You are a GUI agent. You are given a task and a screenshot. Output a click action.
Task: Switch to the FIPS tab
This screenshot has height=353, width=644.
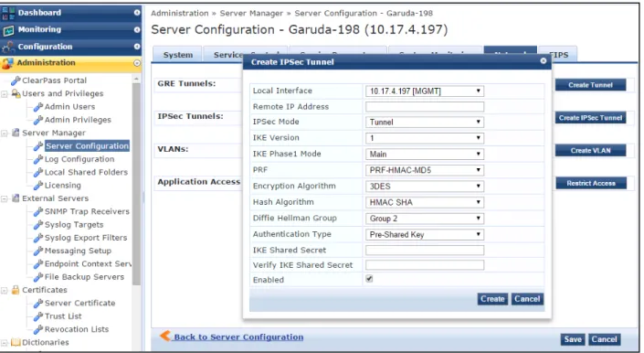click(x=558, y=55)
